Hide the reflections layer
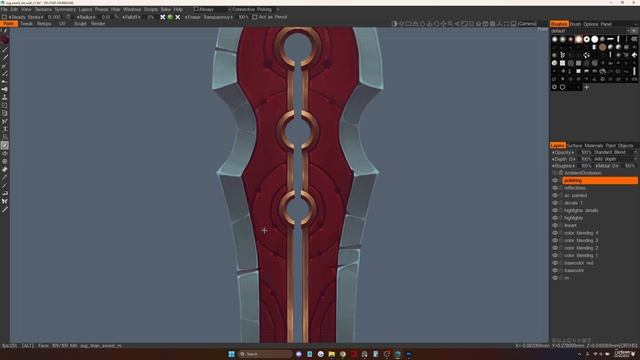Viewport: 640px width, 360px height. (x=555, y=188)
